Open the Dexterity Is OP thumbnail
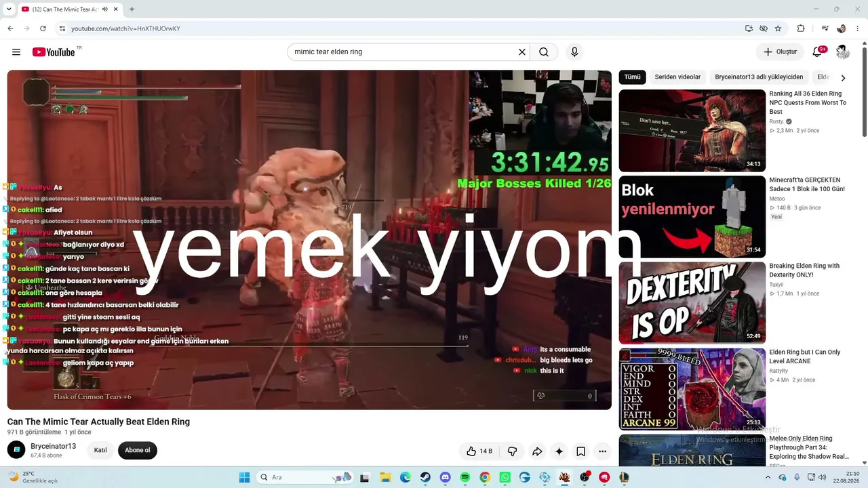Image resolution: width=868 pixels, height=488 pixels. point(692,303)
